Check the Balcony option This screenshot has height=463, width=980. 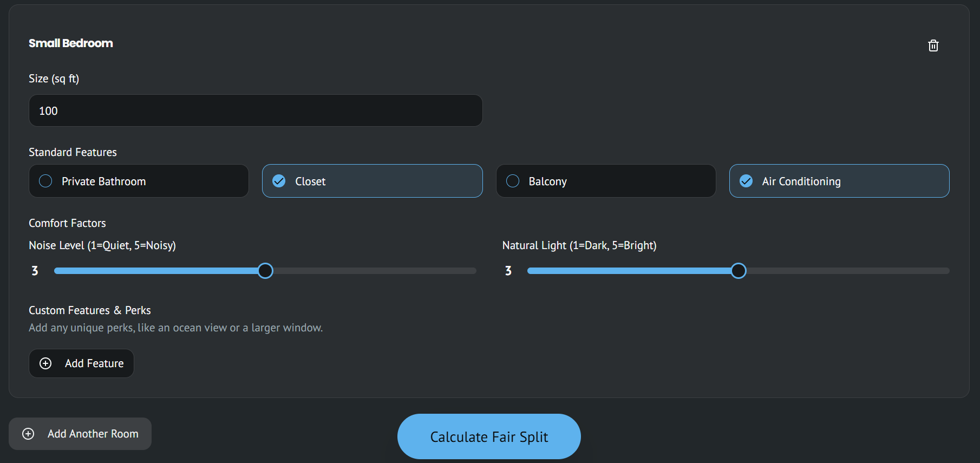(605, 181)
